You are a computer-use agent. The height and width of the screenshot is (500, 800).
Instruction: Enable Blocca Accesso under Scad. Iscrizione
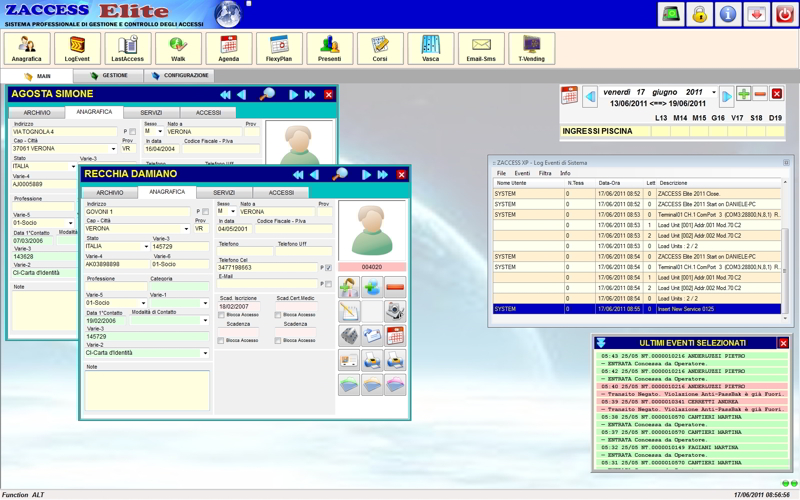click(x=221, y=315)
